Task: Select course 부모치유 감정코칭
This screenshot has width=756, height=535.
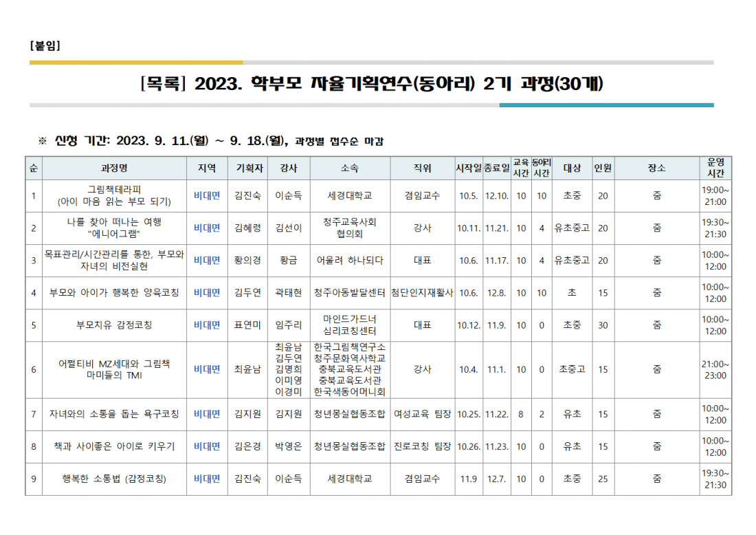Action: [x=114, y=325]
